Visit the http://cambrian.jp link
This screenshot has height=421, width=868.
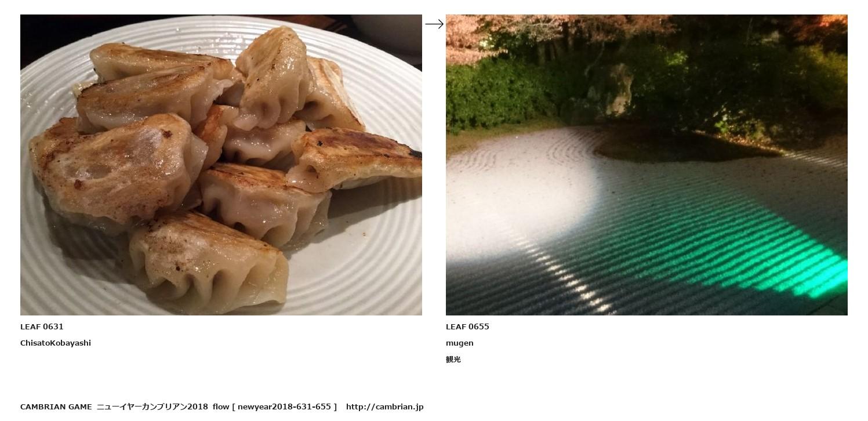click(385, 407)
